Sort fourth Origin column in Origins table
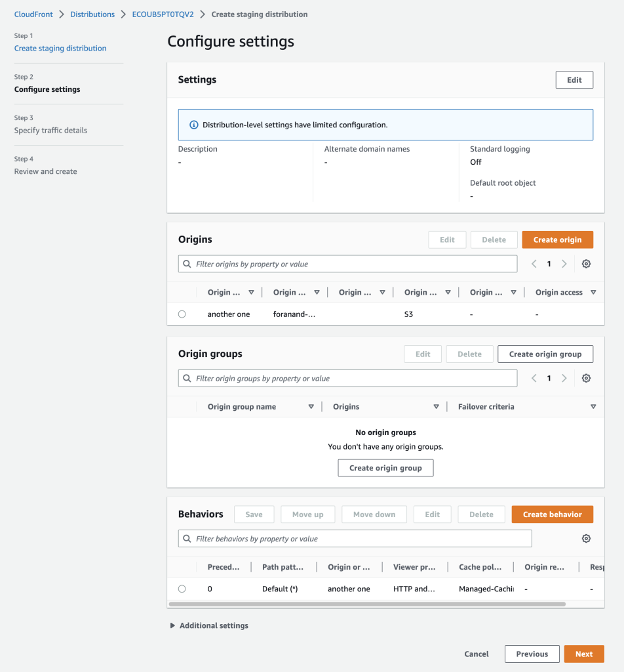624x672 pixels. (448, 292)
